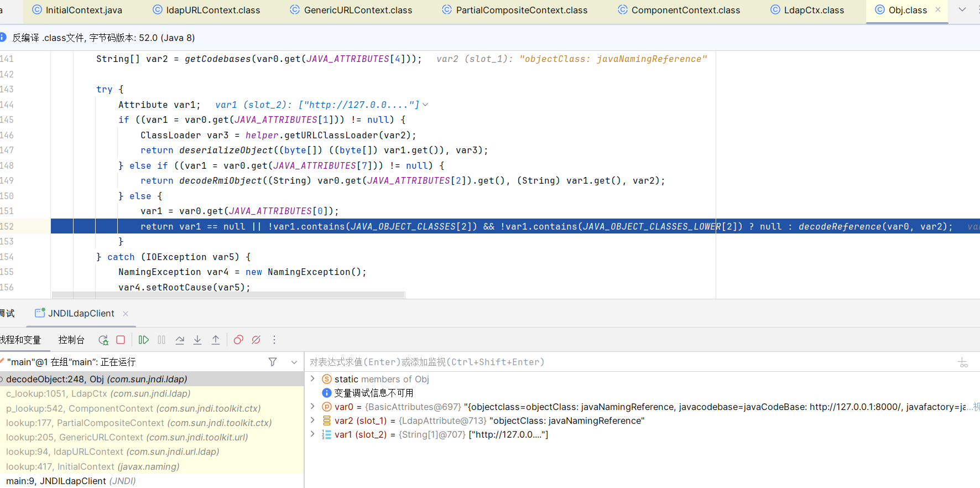Screen dimensions: 980x488
Task: Open the 控制台 console tab
Action: (x=71, y=340)
